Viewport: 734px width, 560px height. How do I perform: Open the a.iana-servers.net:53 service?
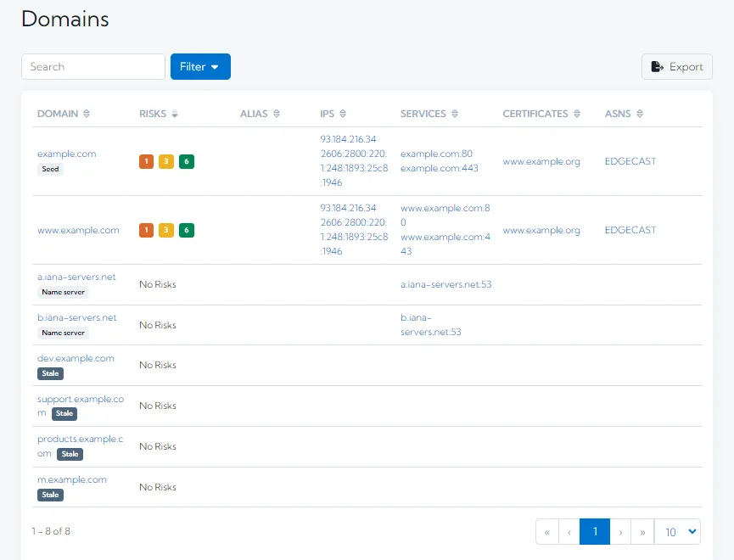[x=446, y=284]
